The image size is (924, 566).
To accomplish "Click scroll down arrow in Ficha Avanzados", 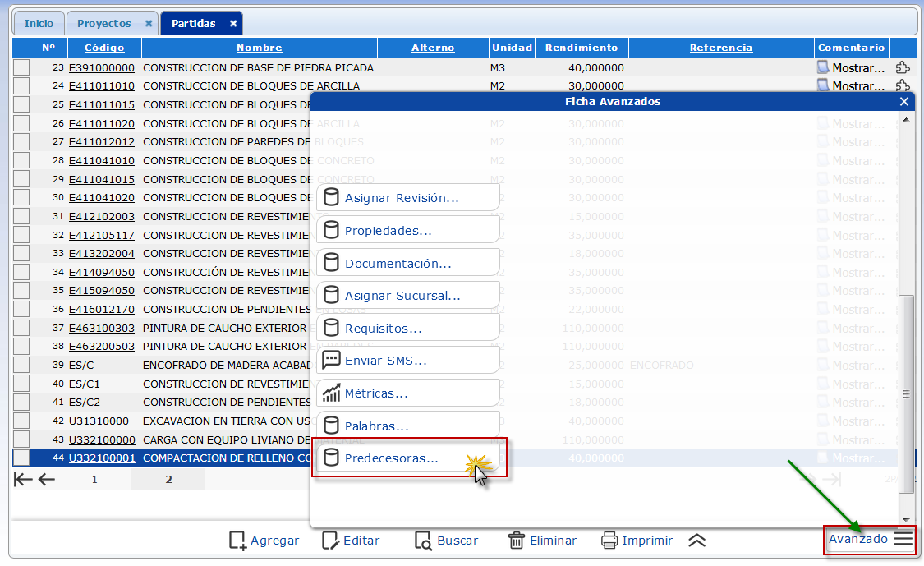I will (906, 520).
